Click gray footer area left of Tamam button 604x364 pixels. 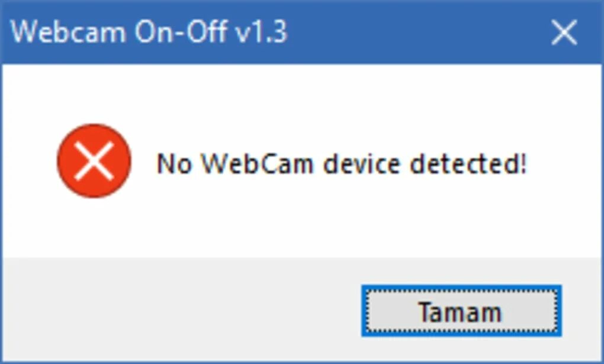click(x=178, y=311)
